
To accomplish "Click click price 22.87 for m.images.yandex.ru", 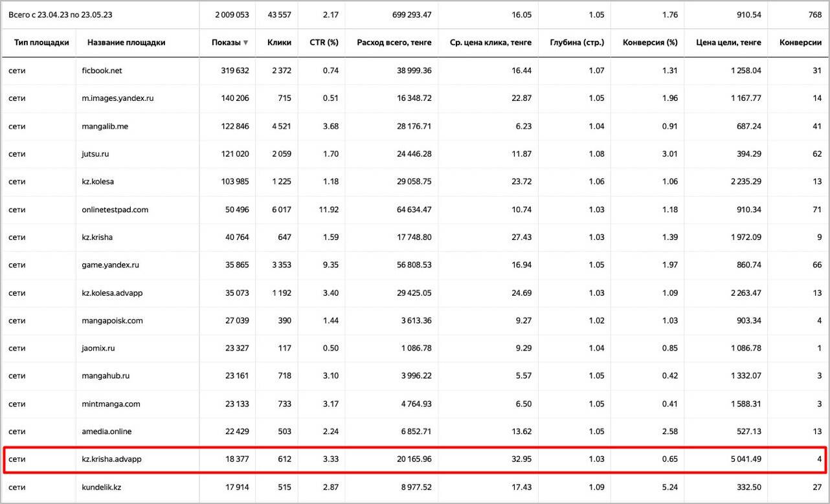I will pyautogui.click(x=522, y=98).
